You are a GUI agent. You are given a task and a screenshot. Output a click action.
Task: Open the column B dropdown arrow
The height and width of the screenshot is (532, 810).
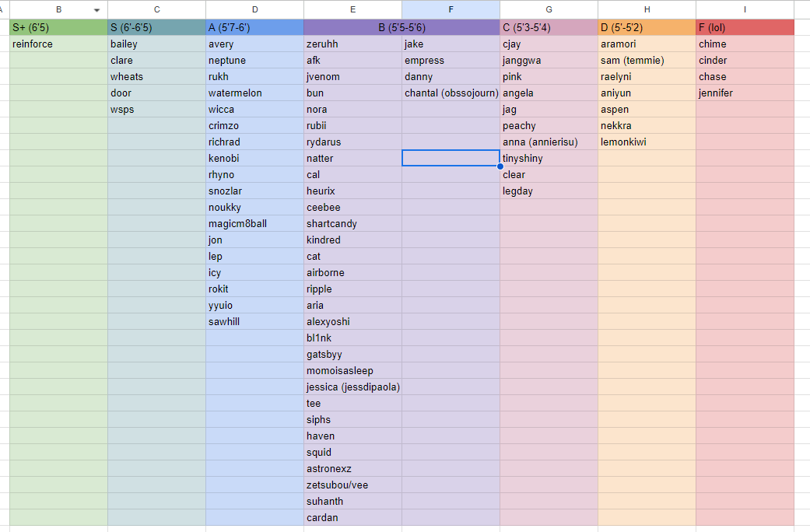coord(96,10)
